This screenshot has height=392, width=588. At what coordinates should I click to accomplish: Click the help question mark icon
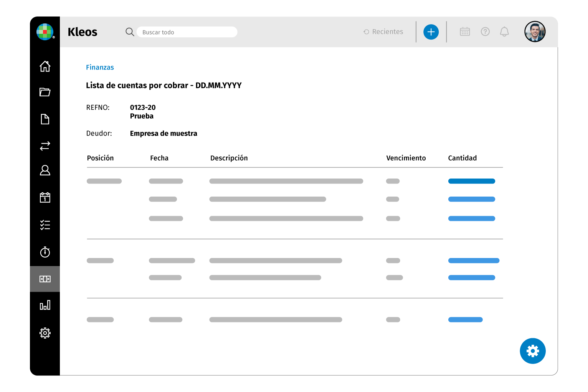click(x=485, y=32)
